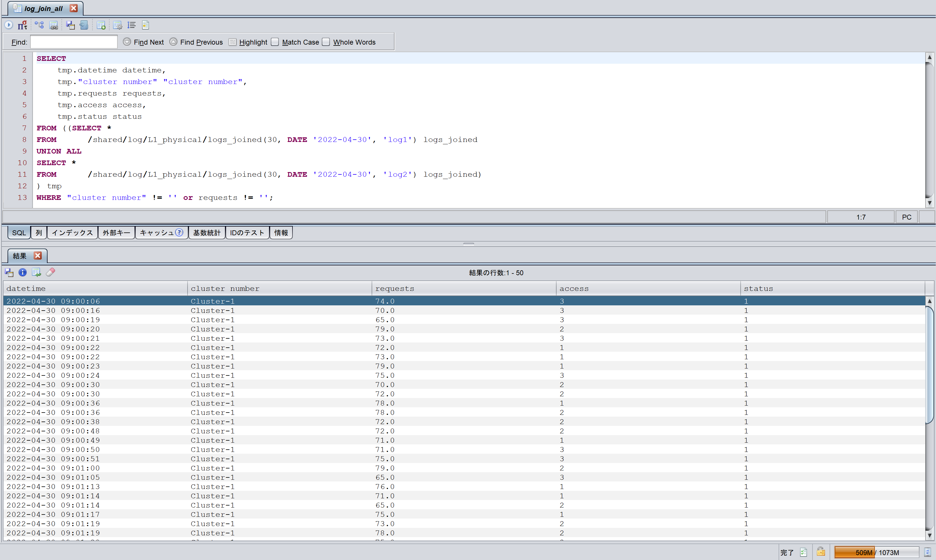This screenshot has height=560, width=936.
Task: Click the blue Execute query play icon
Action: click(9, 25)
